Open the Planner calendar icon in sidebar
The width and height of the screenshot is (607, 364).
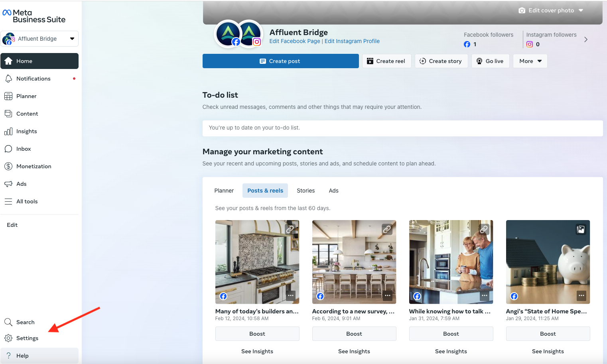8,96
